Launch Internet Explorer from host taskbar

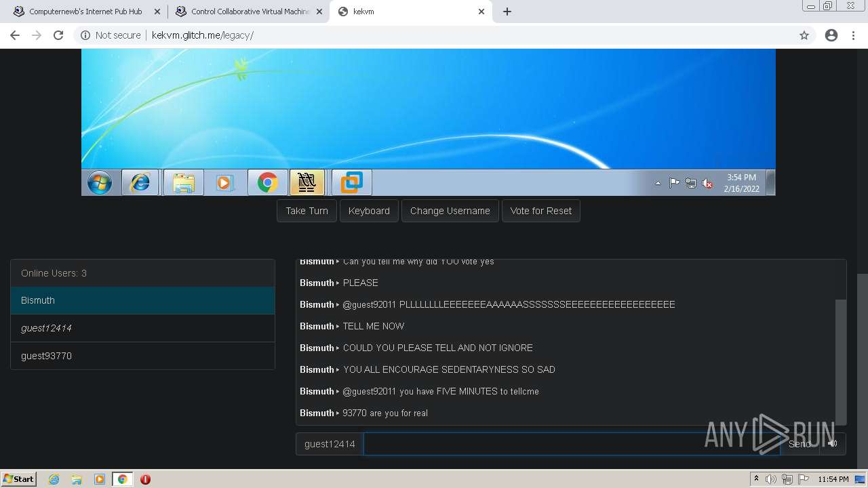[x=54, y=479]
